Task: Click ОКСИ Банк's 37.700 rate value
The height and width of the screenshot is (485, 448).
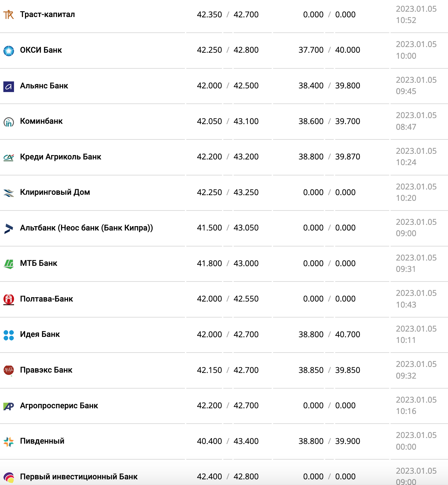Action: (311, 50)
